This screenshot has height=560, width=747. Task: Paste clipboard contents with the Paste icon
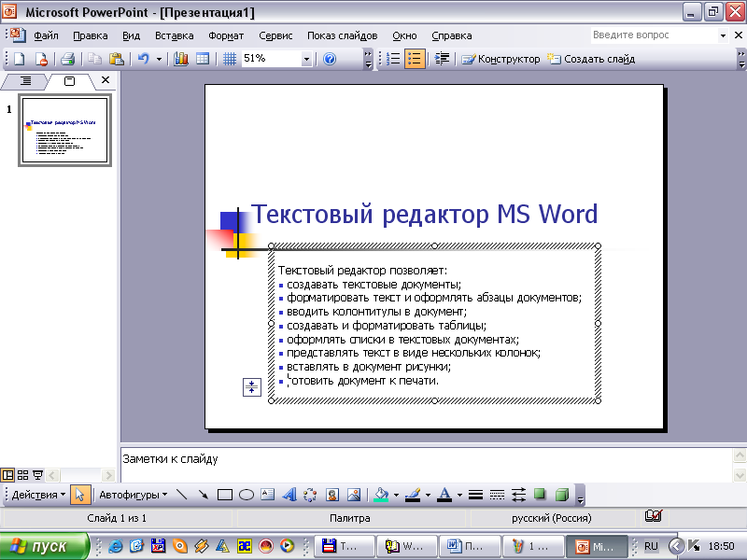(116, 59)
